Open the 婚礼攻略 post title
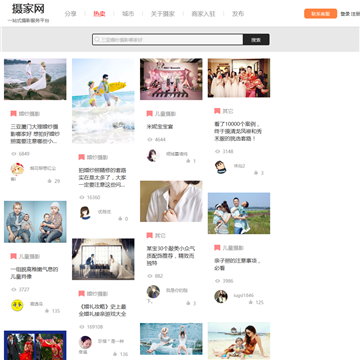The width and height of the screenshot is (360, 360). coord(102,310)
